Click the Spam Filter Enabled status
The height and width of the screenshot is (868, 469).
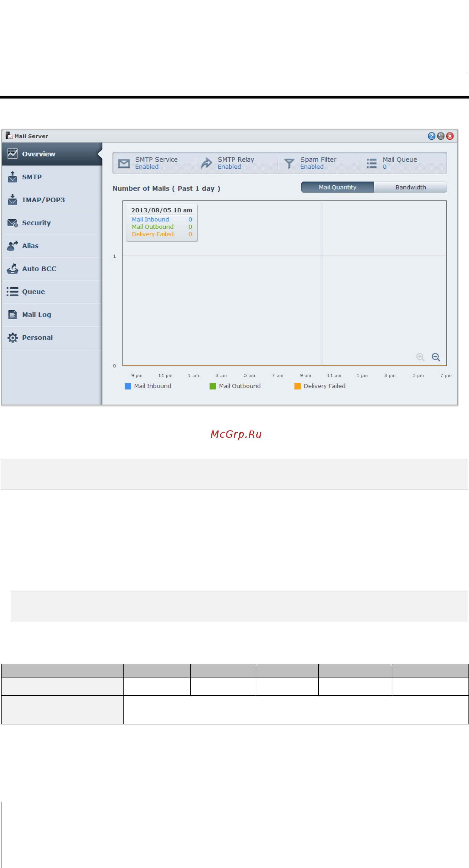pos(312,167)
